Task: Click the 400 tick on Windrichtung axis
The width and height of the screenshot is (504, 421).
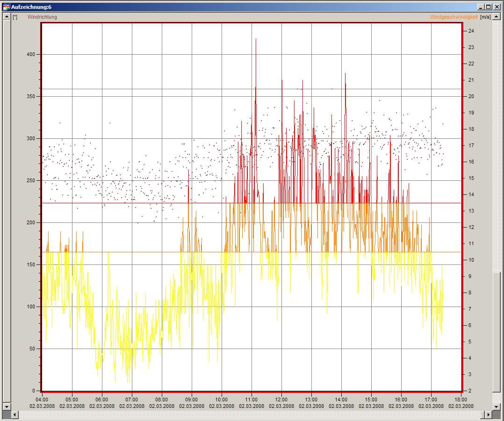Action: point(31,54)
